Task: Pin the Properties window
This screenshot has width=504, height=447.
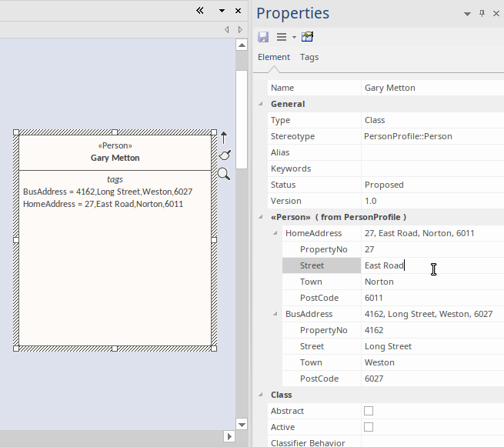Action: 482,14
